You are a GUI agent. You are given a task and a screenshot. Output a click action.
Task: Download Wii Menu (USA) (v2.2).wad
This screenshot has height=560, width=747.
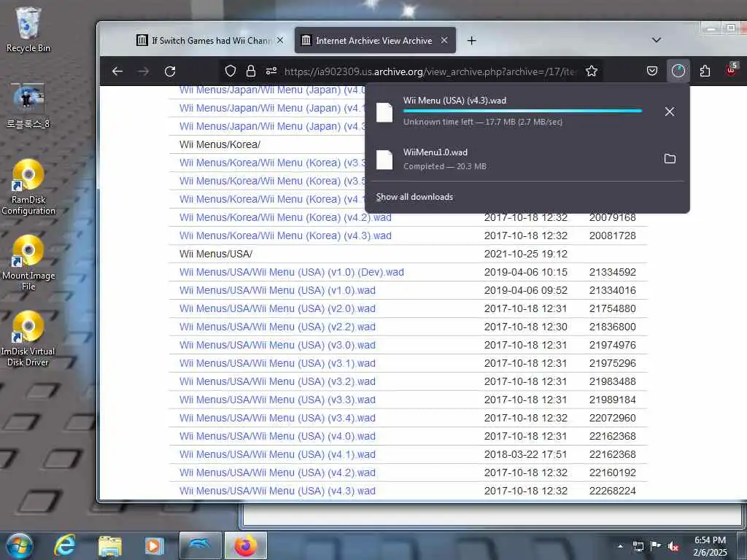277,327
